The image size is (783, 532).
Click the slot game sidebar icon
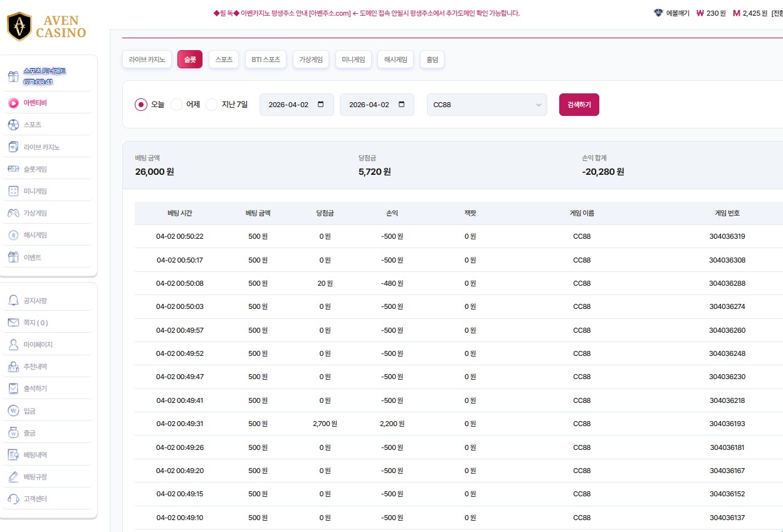(x=13, y=169)
